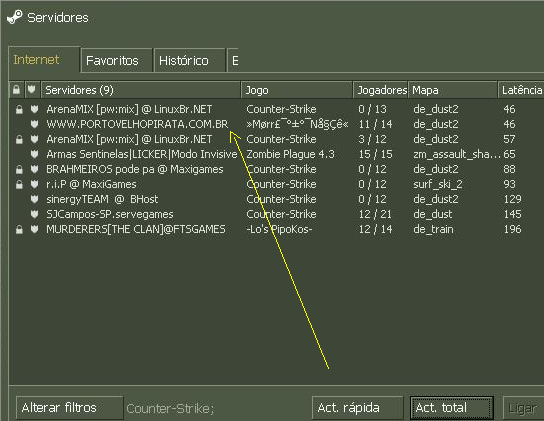Click the latency value 129
This screenshot has width=544, height=421.
(x=512, y=199)
